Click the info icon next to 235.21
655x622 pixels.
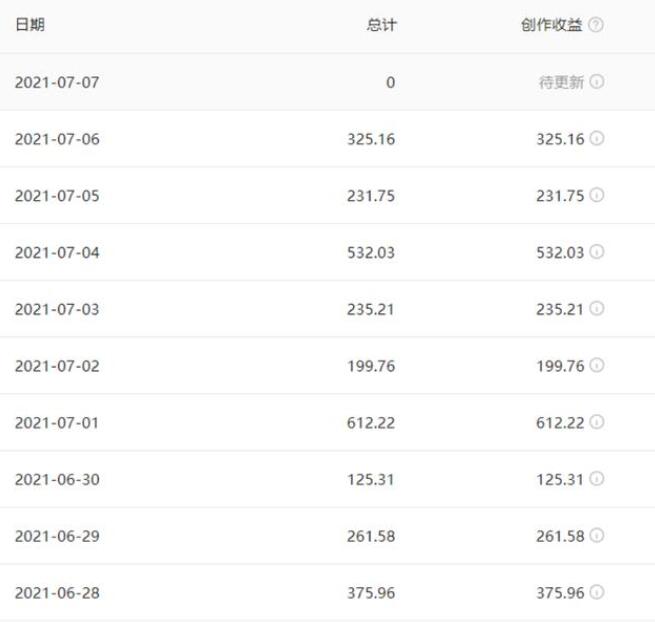[x=597, y=309]
